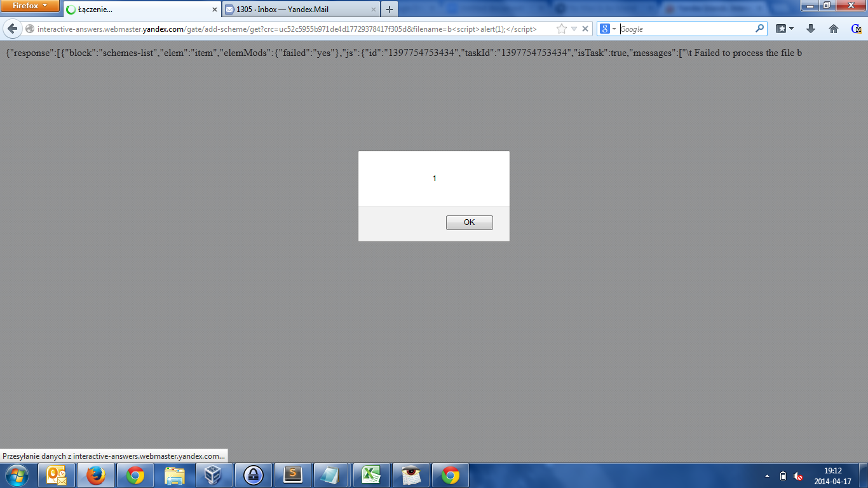The width and height of the screenshot is (868, 488).
Task: Open the Chrome icon after the eye icon
Action: [x=451, y=475]
